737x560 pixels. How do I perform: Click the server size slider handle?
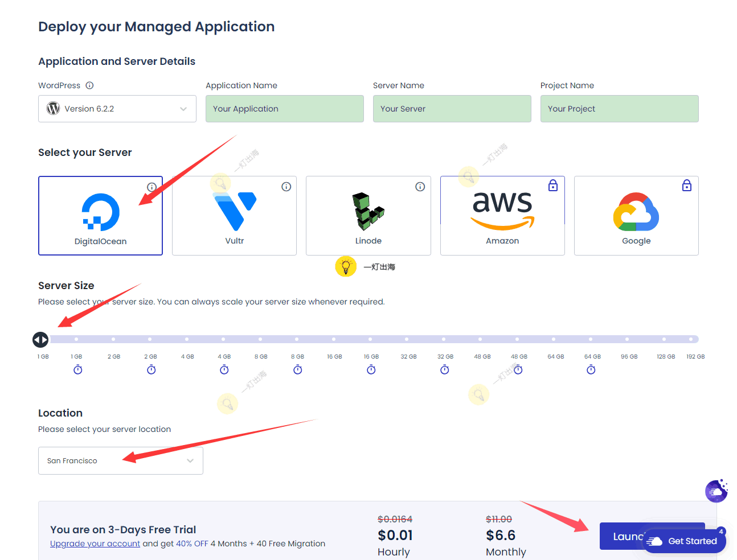[x=40, y=340]
